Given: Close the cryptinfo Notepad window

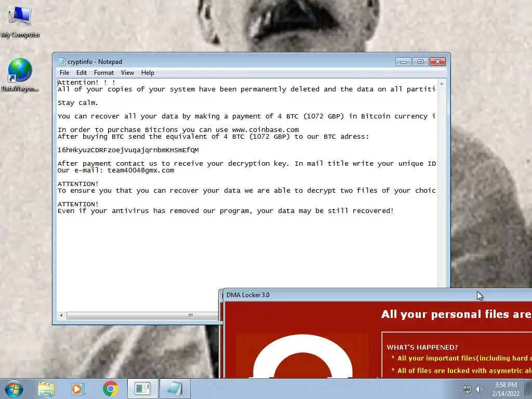Looking at the screenshot, I should pos(437,62).
